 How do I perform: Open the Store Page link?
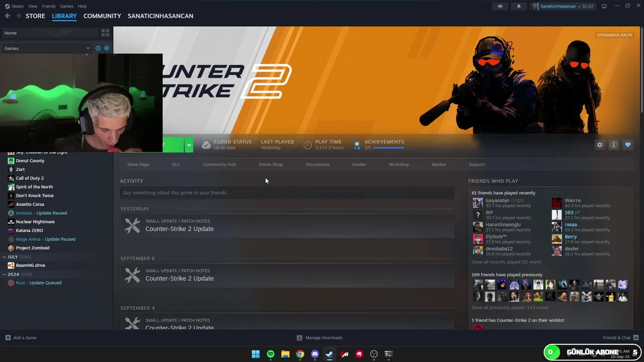click(138, 164)
